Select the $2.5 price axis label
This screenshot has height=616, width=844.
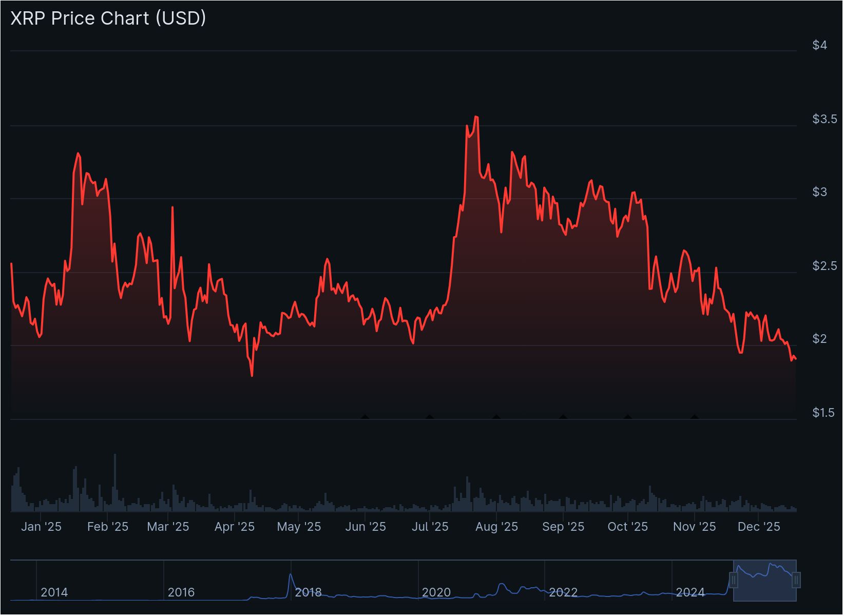(825, 266)
